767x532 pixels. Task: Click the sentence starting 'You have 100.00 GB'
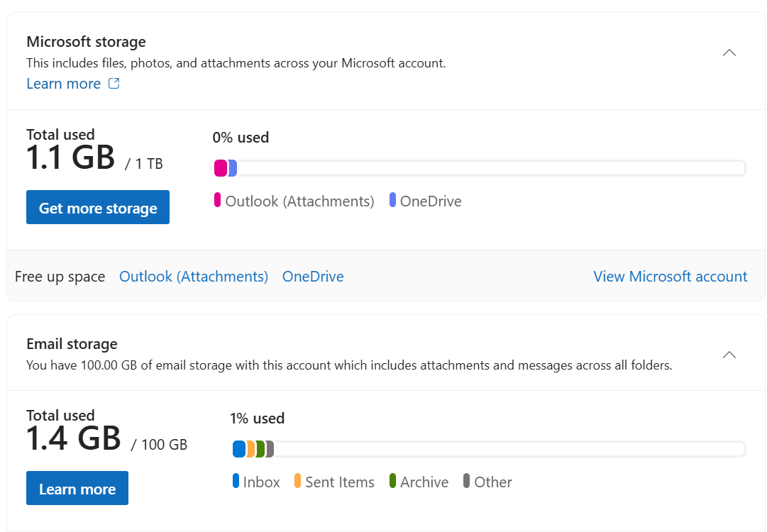pyautogui.click(x=349, y=365)
